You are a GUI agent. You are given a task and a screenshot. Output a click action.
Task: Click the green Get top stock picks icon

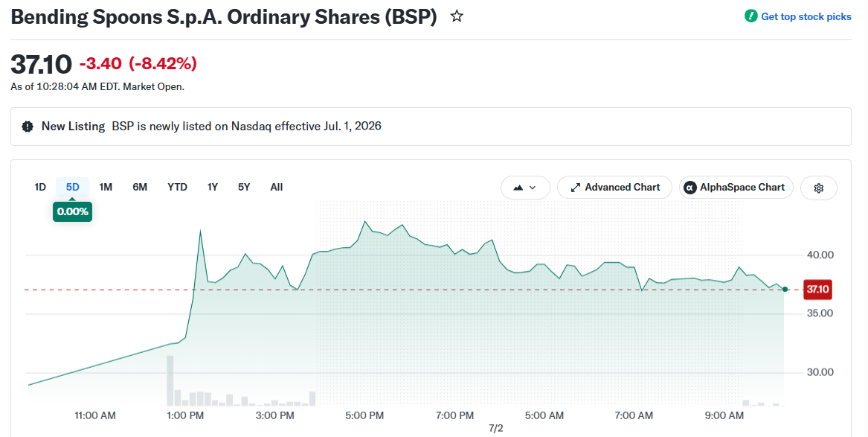click(750, 16)
